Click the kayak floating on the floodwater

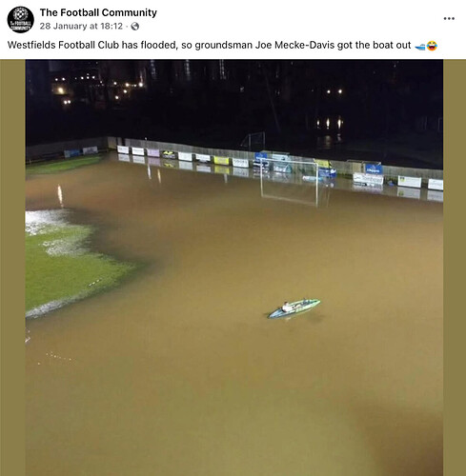[x=294, y=307]
